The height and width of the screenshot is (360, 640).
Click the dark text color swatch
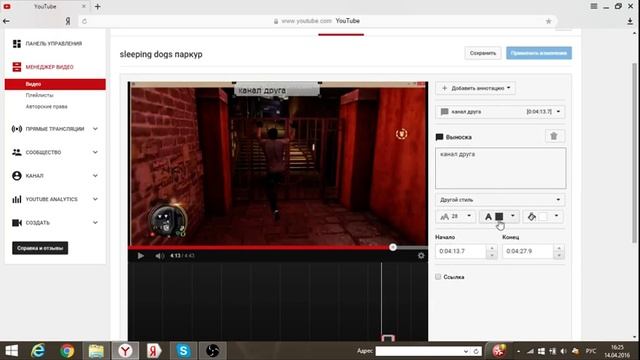499,217
